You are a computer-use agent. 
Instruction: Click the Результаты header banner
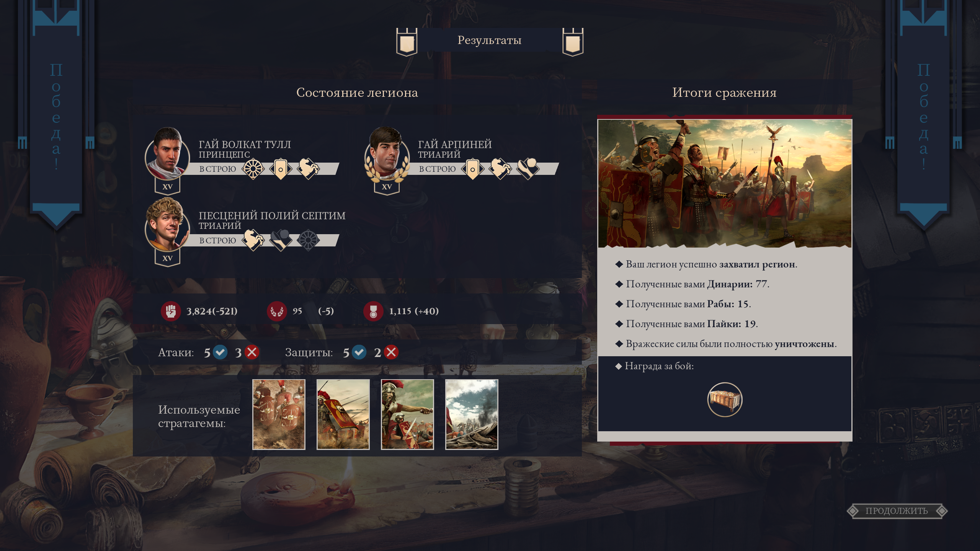490,40
